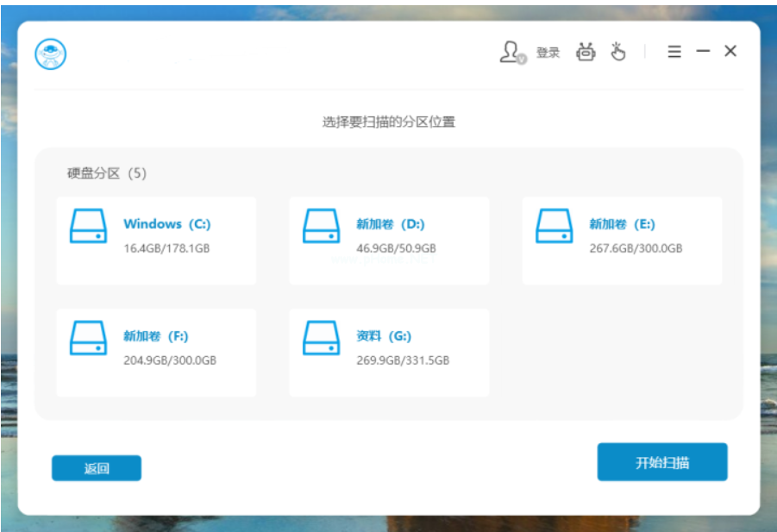
Task: Click the 开始扫描 start scan button
Action: tap(662, 461)
